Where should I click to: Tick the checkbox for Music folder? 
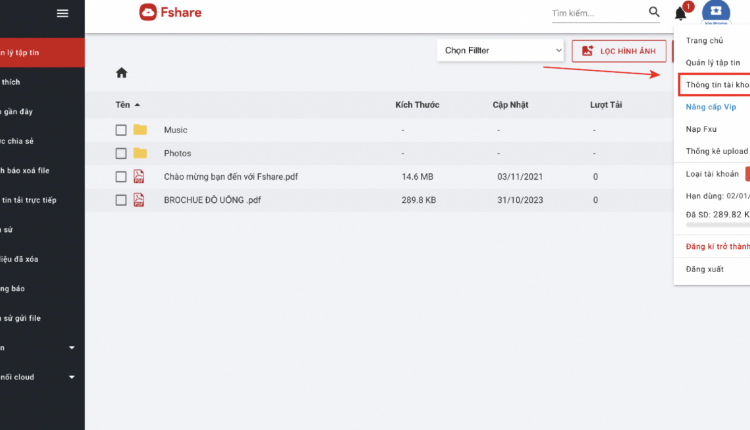pos(121,130)
